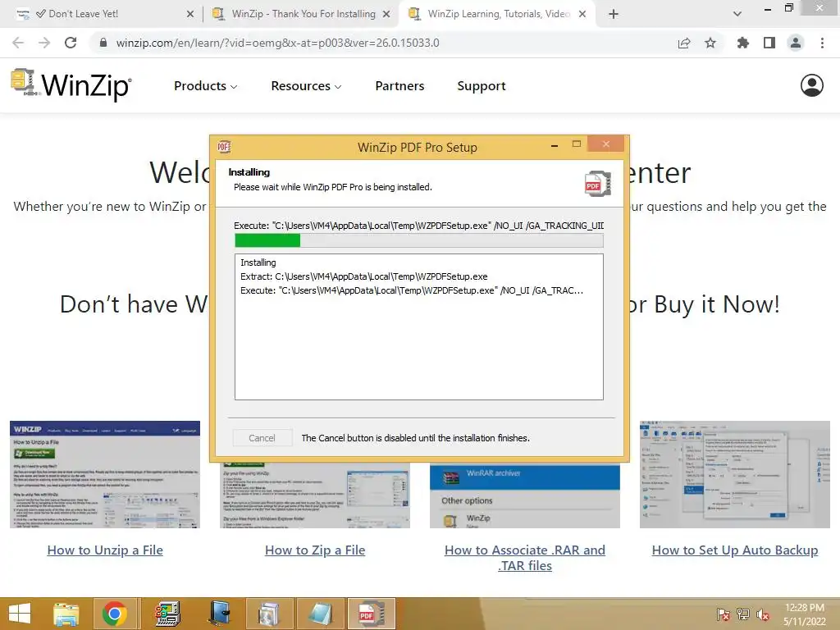Open the computer monitor taskbar app
Image resolution: width=840 pixels, height=630 pixels.
(x=167, y=614)
